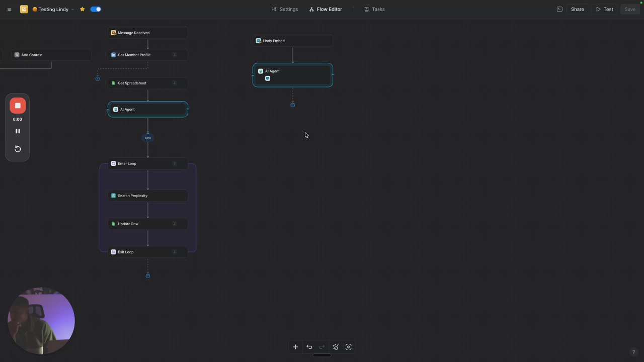Click the fit-to-view focus icon
The height and width of the screenshot is (362, 644).
point(348,347)
